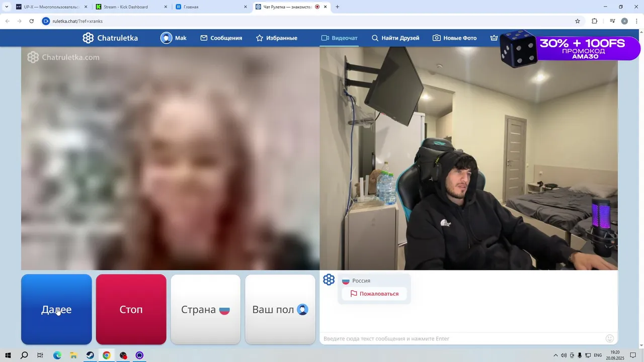Open the Мак profile menu
The image size is (644, 362).
click(x=174, y=38)
